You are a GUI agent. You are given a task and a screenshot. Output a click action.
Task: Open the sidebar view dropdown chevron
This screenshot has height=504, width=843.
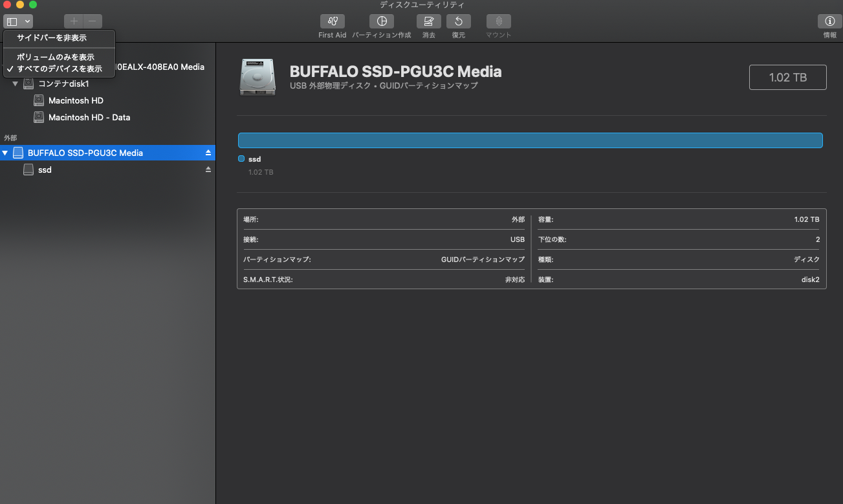tap(27, 21)
